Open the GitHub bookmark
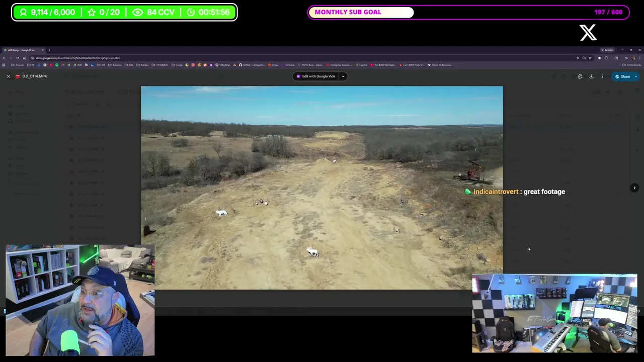This screenshot has height=362, width=644. coord(252,65)
